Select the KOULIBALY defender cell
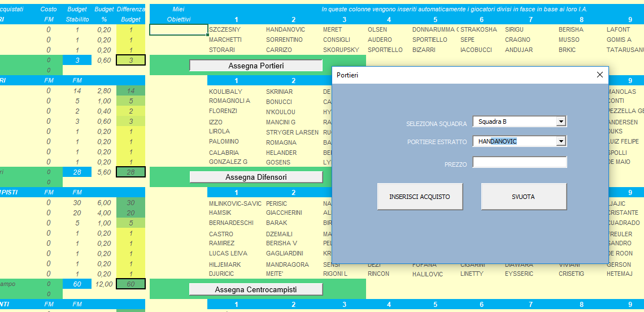The height and width of the screenshot is (312, 644). pyautogui.click(x=225, y=92)
